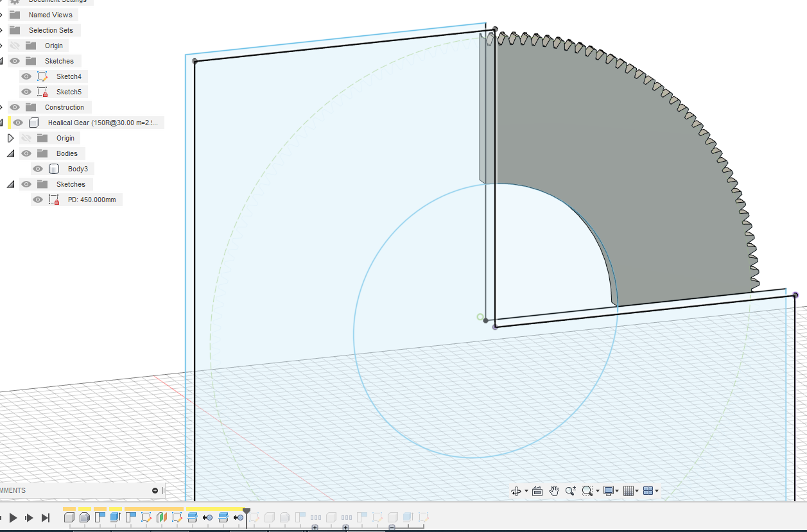Select Sketch4 in the browser
807x532 pixels.
point(69,76)
